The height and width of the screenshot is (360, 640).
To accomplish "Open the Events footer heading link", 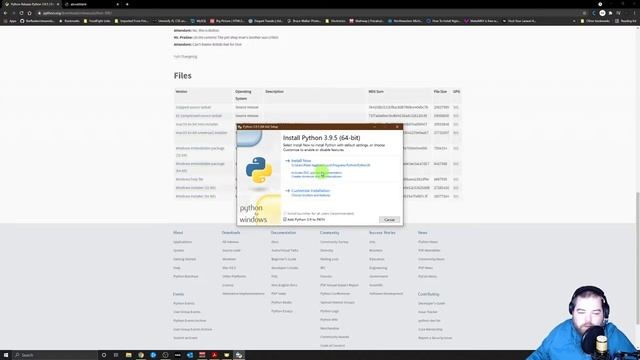I will pyautogui.click(x=178, y=294).
